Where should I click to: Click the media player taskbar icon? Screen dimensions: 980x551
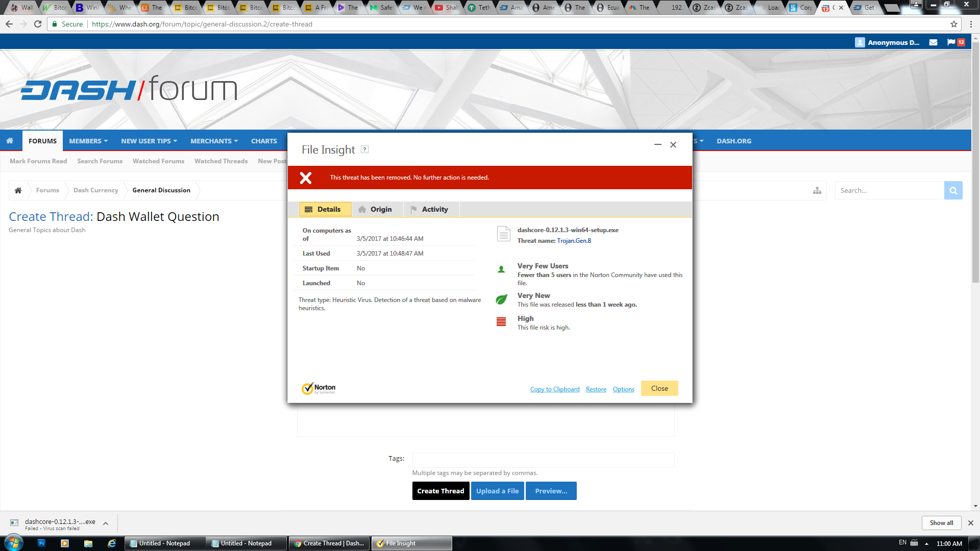(x=65, y=543)
